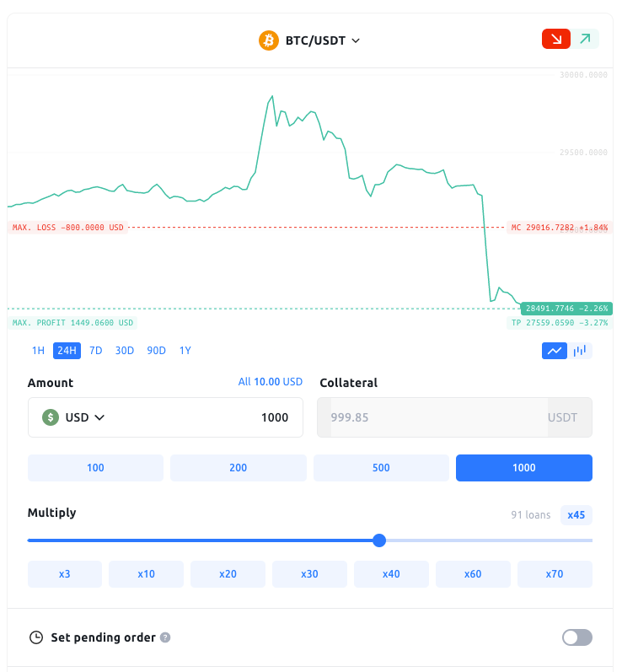Viewport: 622px width, 672px height.
Task: Choose the 30D chart range
Action: pos(125,351)
